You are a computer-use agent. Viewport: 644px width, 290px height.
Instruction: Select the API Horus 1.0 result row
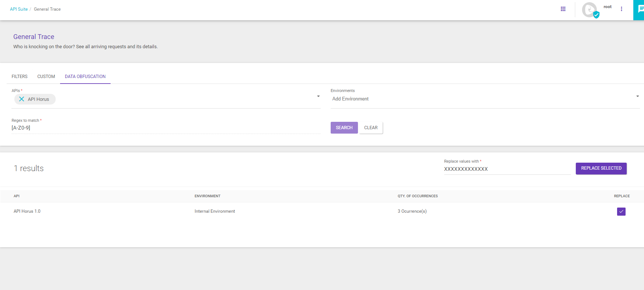(27, 211)
